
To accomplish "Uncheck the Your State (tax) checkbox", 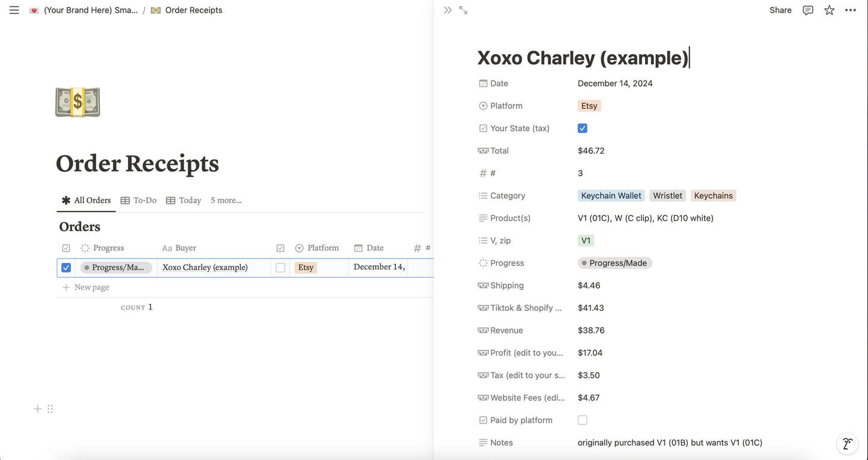I will [x=582, y=128].
